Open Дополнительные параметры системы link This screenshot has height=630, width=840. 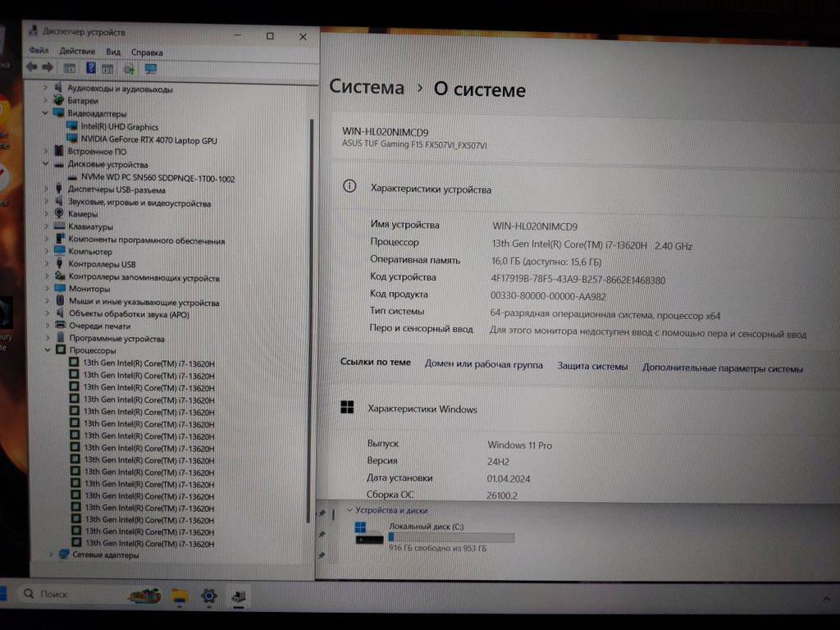tap(723, 368)
